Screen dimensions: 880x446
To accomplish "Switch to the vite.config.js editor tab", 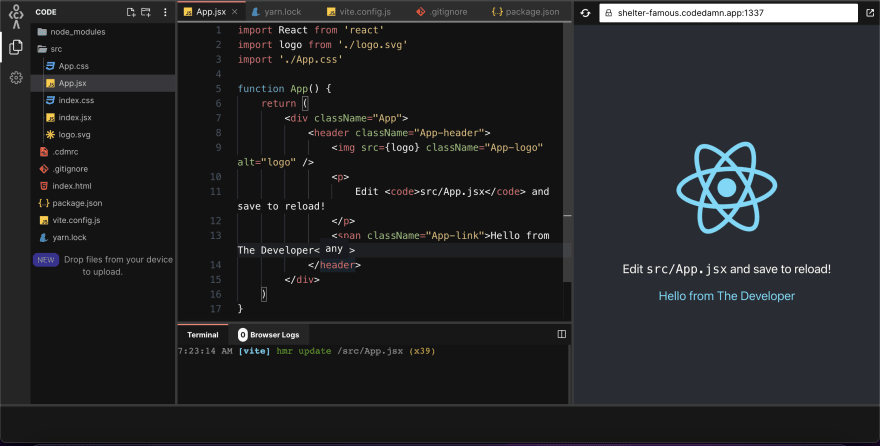I will 359,12.
